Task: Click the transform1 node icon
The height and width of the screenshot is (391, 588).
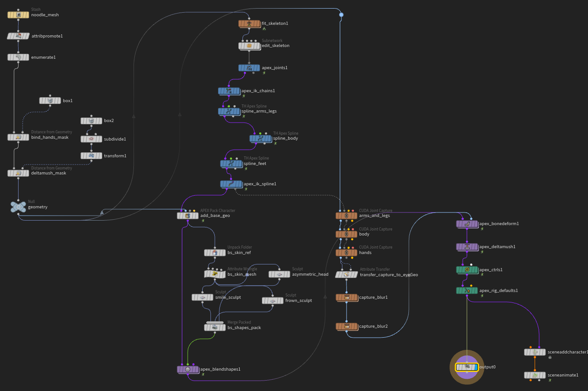Action: pos(91,156)
